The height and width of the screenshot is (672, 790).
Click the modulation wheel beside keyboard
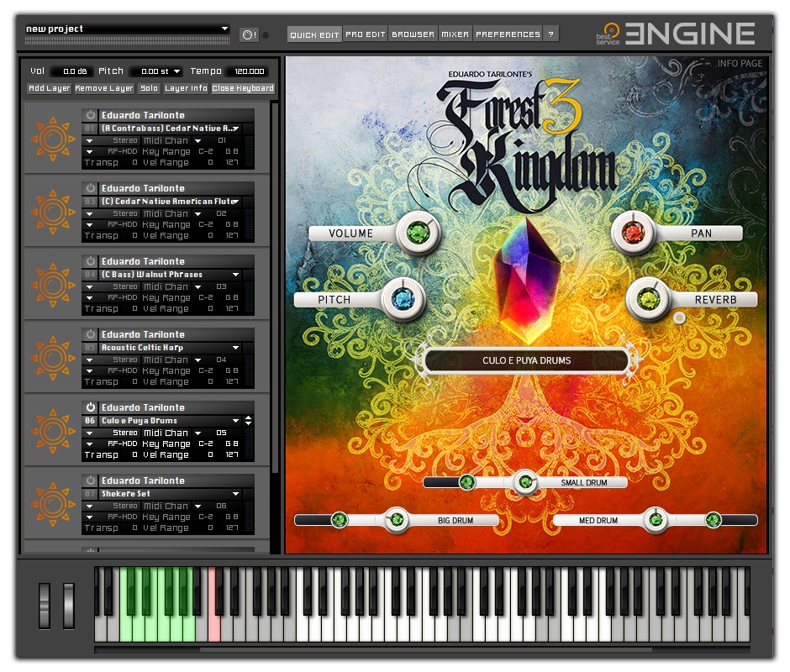point(69,606)
